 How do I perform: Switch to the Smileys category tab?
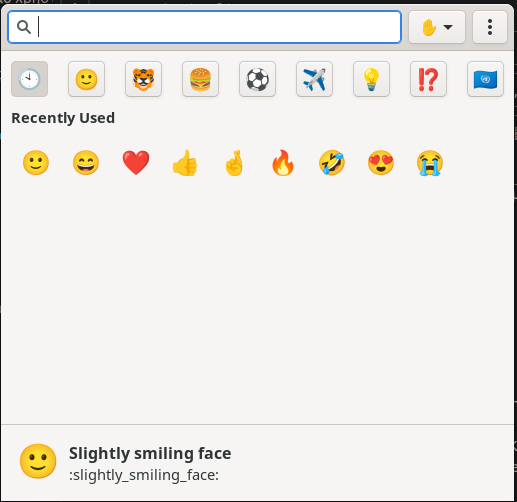(86, 79)
